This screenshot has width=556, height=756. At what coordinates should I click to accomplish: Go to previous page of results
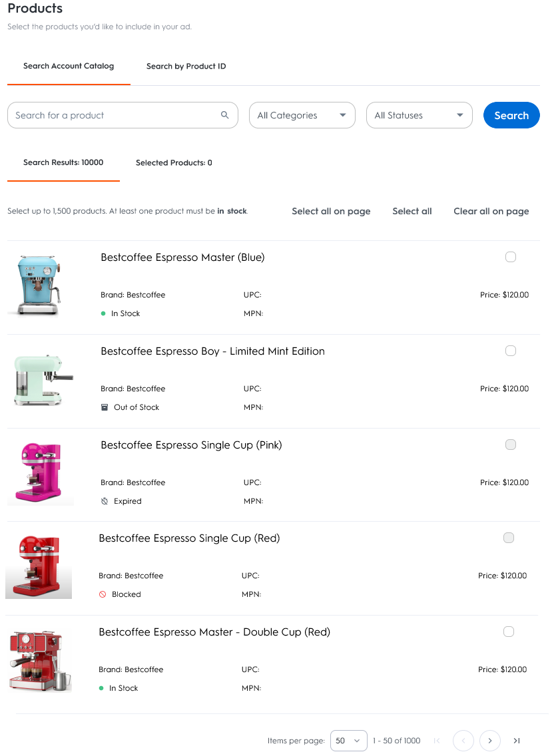[463, 741]
